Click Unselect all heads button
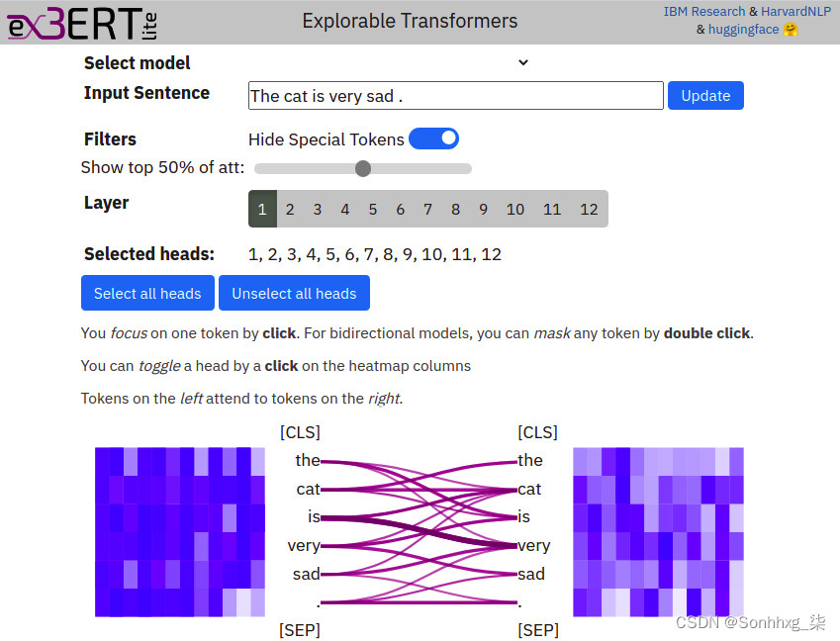840x641 pixels. click(294, 293)
